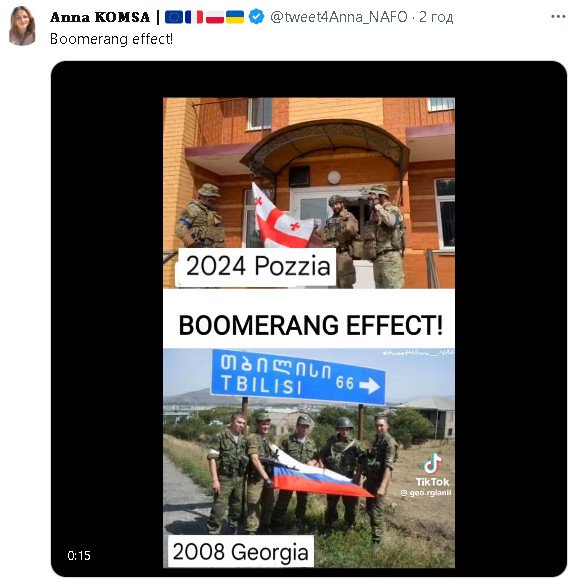Click the French flag emoji in the name
Viewport: 572px width, 579px height.
point(194,17)
